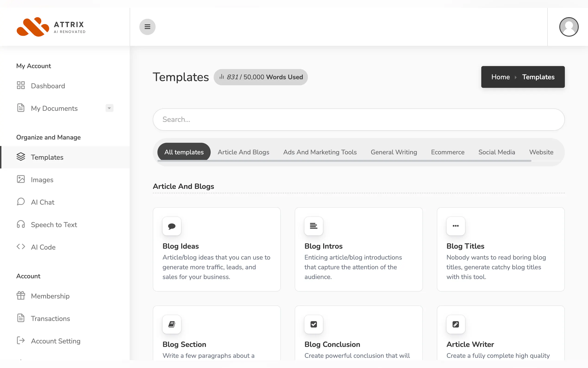Open the AI Code tool

(x=43, y=247)
